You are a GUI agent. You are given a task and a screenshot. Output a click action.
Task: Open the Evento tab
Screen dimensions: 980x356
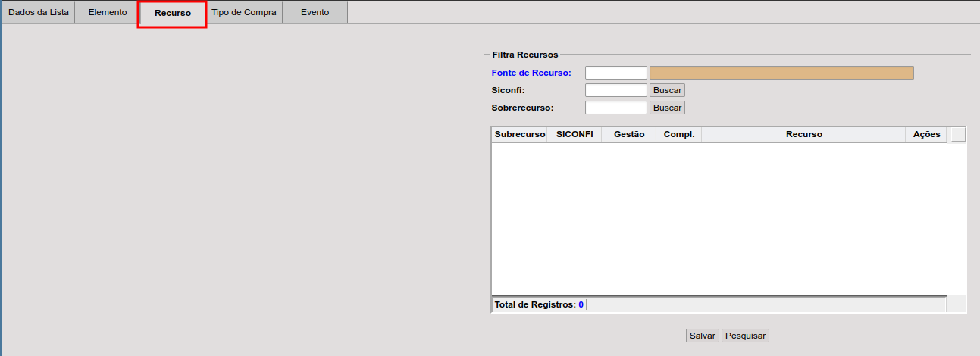(x=315, y=12)
